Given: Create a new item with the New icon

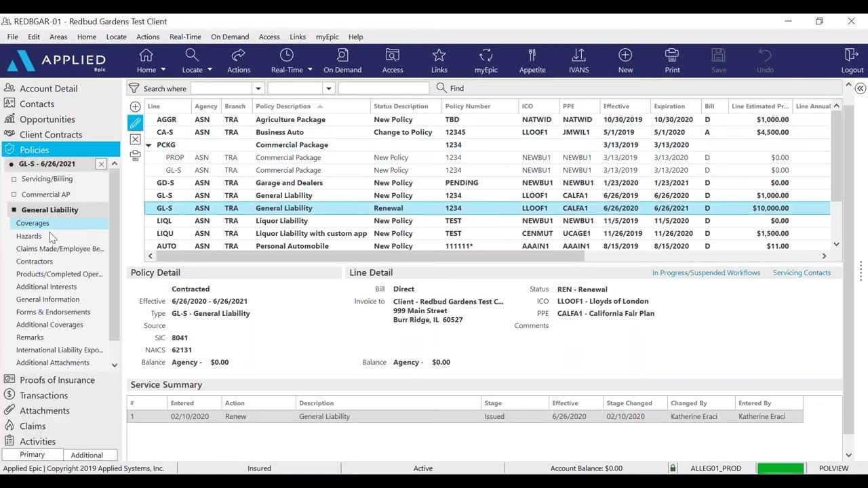Looking at the screenshot, I should (625, 55).
